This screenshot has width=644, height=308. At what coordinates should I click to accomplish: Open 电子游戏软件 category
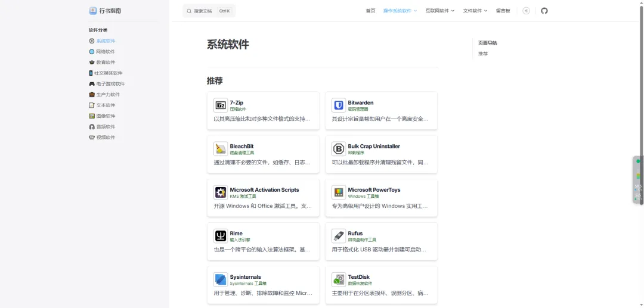pyautogui.click(x=110, y=83)
